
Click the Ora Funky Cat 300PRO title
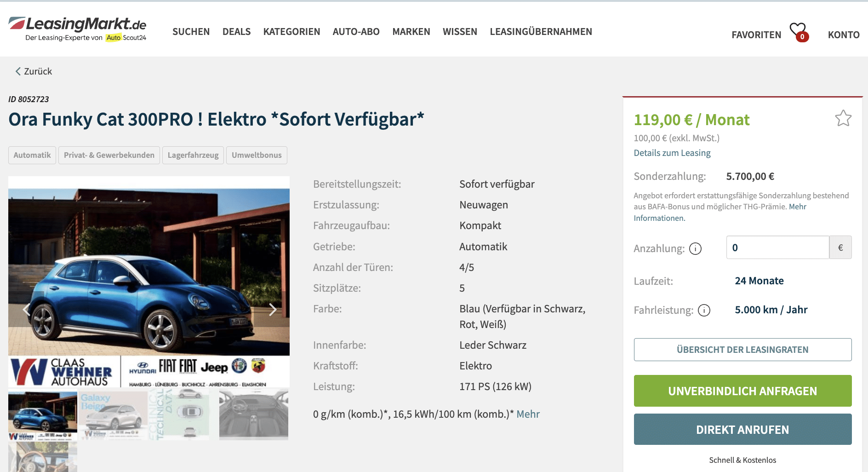click(216, 120)
